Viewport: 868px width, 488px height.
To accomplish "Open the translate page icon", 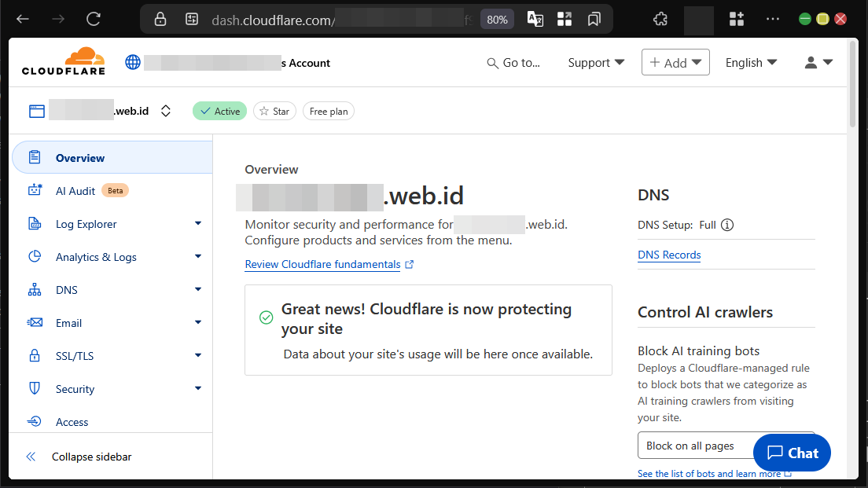I will [x=535, y=20].
